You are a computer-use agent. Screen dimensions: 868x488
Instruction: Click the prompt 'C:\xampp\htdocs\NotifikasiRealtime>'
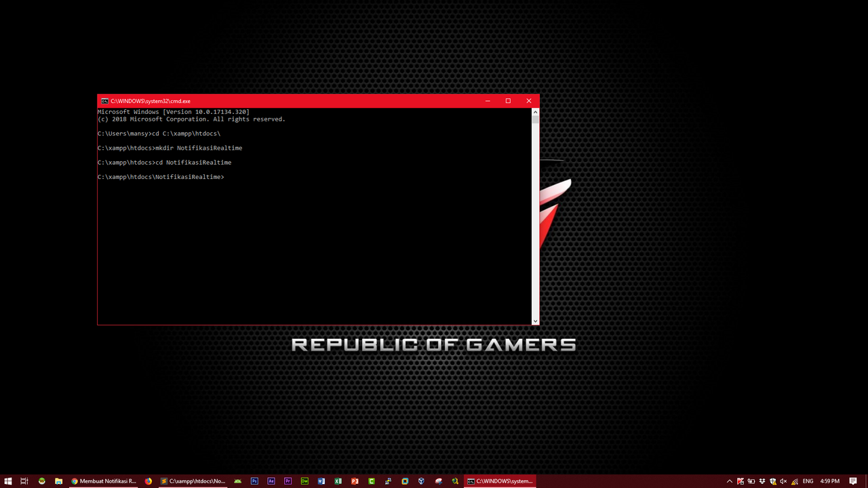[x=161, y=177]
